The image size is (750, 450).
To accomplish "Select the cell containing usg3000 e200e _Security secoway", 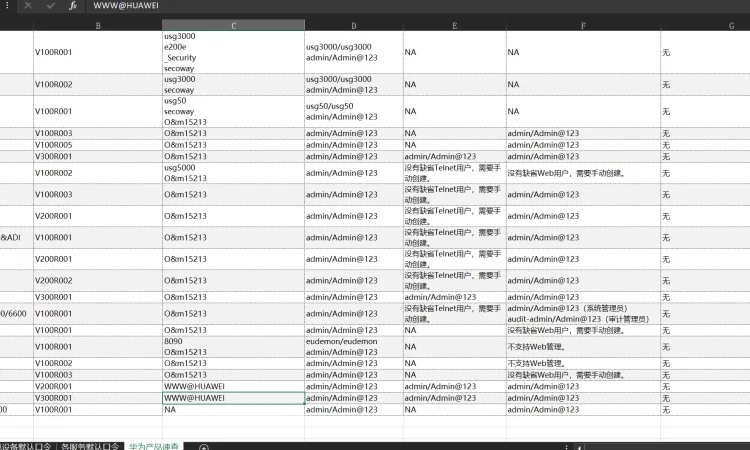I will (233, 52).
